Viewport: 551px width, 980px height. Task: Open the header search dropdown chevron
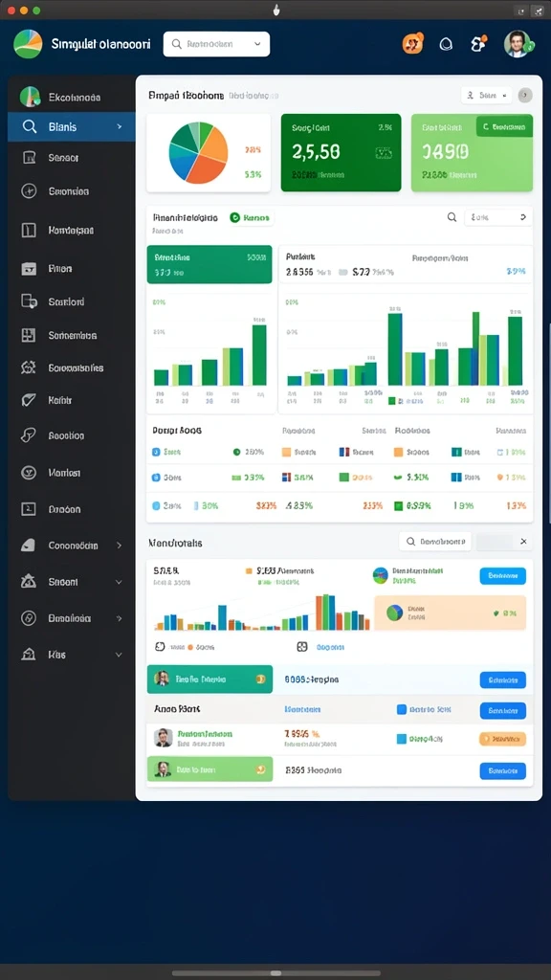click(x=257, y=44)
